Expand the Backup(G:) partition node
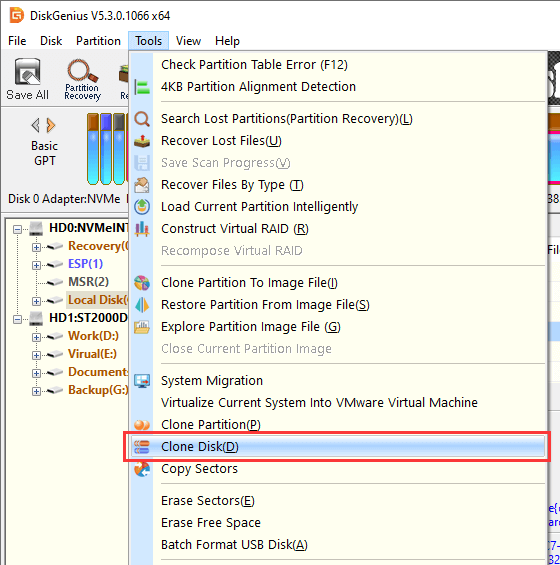The image size is (560, 565). coord(36,391)
